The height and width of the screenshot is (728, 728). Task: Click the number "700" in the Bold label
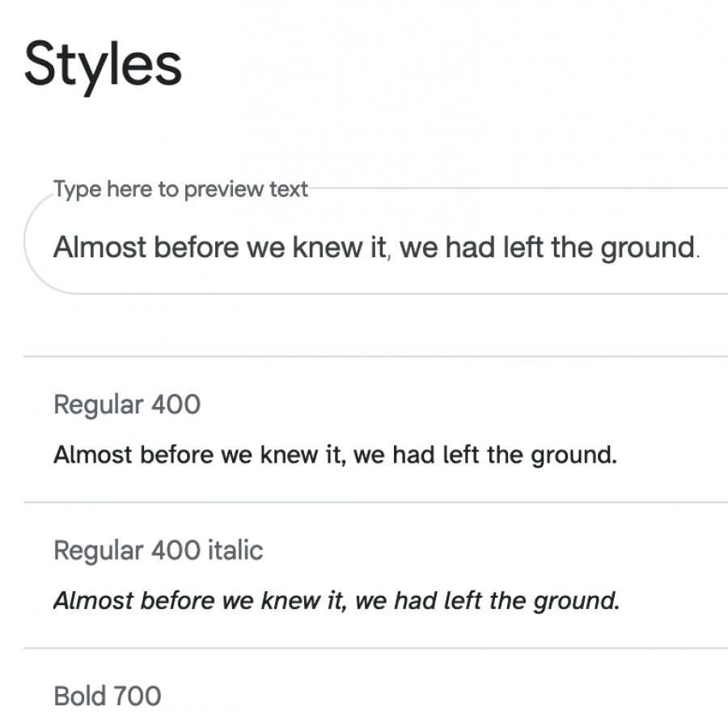pyautogui.click(x=136, y=696)
